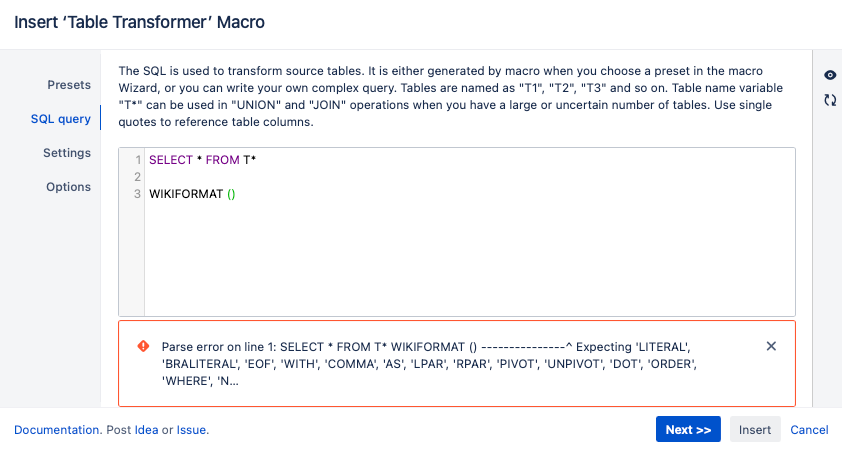This screenshot has height=449, width=842.
Task: Open the Issue link
Action: click(x=191, y=430)
